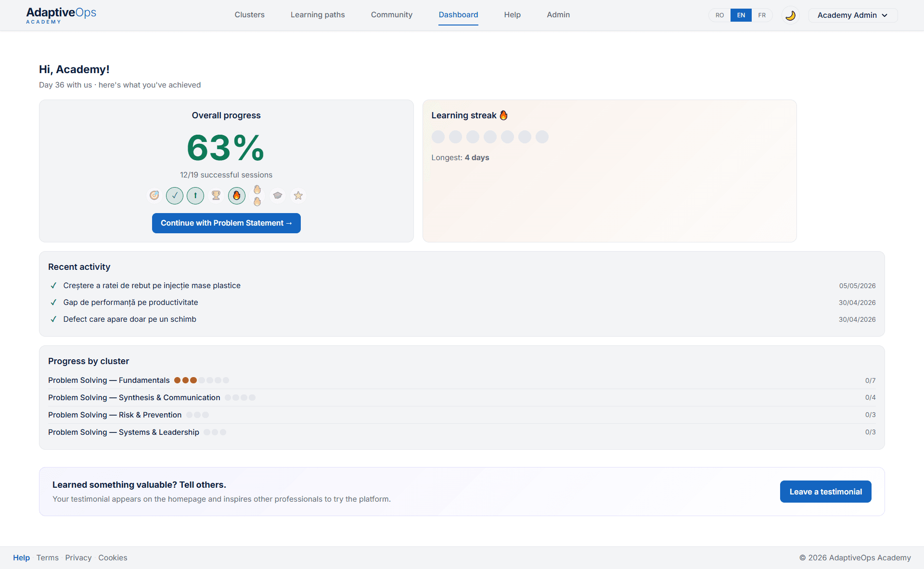Click '© 2026 AdaptiveOps Academy' footer text
924x569 pixels.
(855, 558)
